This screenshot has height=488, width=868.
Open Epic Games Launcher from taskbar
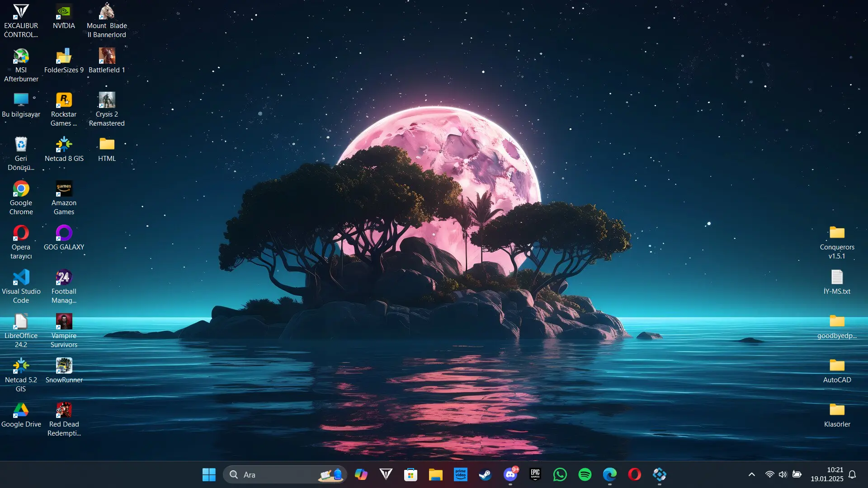(535, 474)
